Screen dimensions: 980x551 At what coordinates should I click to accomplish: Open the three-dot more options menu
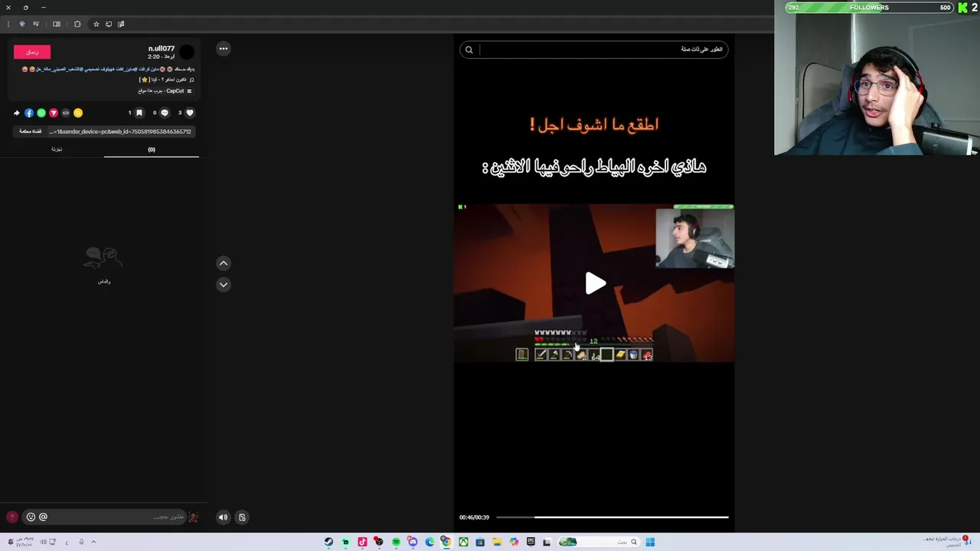(x=224, y=48)
